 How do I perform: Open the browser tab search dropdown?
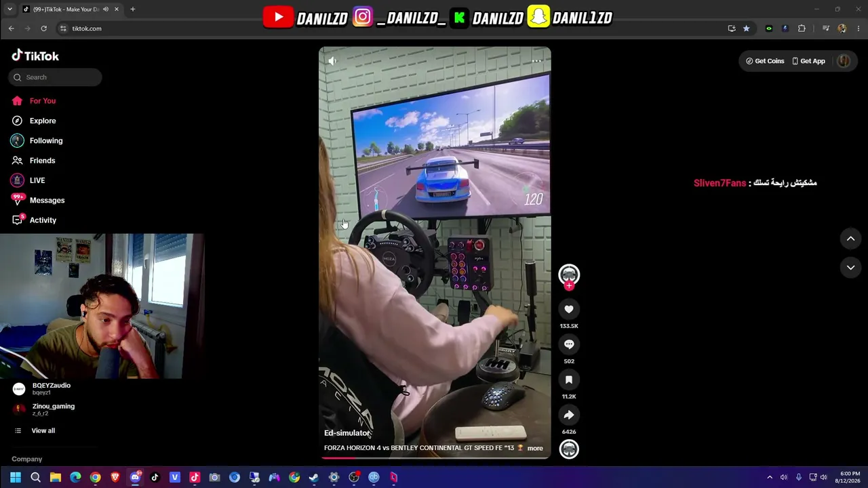pos(9,9)
